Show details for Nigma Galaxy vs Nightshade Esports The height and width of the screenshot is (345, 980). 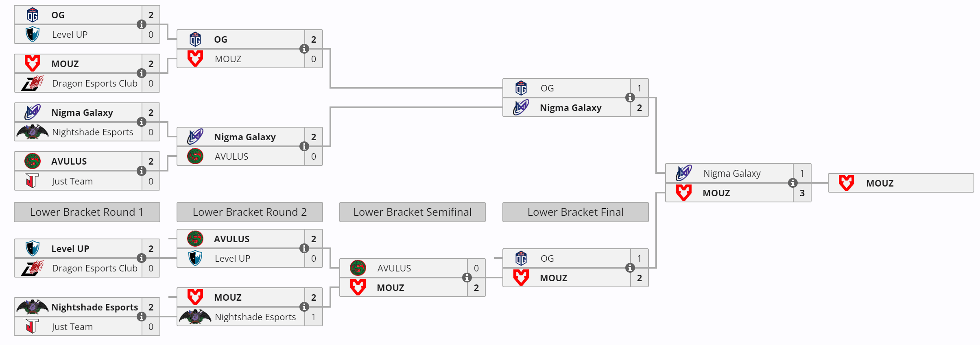tap(141, 122)
